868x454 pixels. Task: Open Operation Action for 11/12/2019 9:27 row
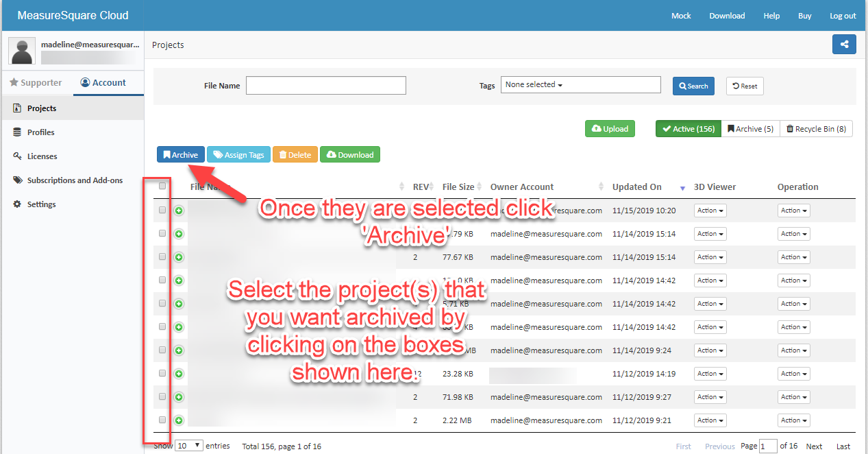pos(794,397)
